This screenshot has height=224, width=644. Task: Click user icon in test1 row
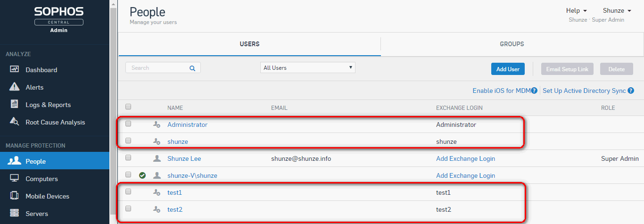tap(157, 192)
